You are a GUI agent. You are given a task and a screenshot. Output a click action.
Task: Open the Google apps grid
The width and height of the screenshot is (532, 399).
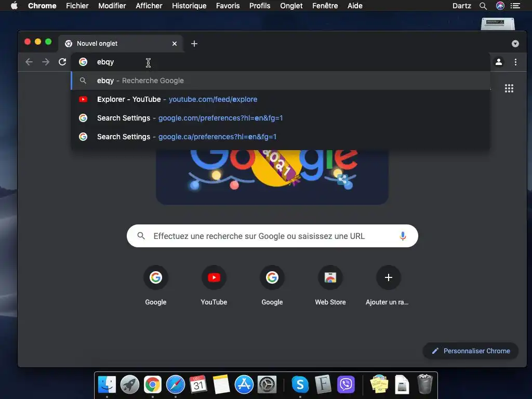[x=509, y=88]
